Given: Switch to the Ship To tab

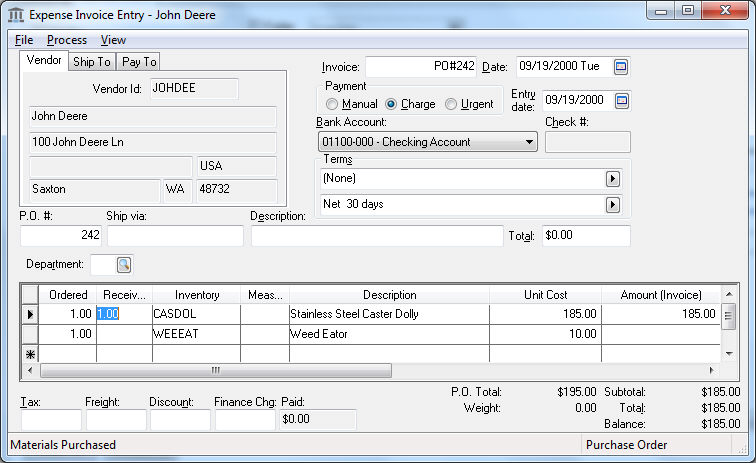Looking at the screenshot, I should tap(92, 62).
